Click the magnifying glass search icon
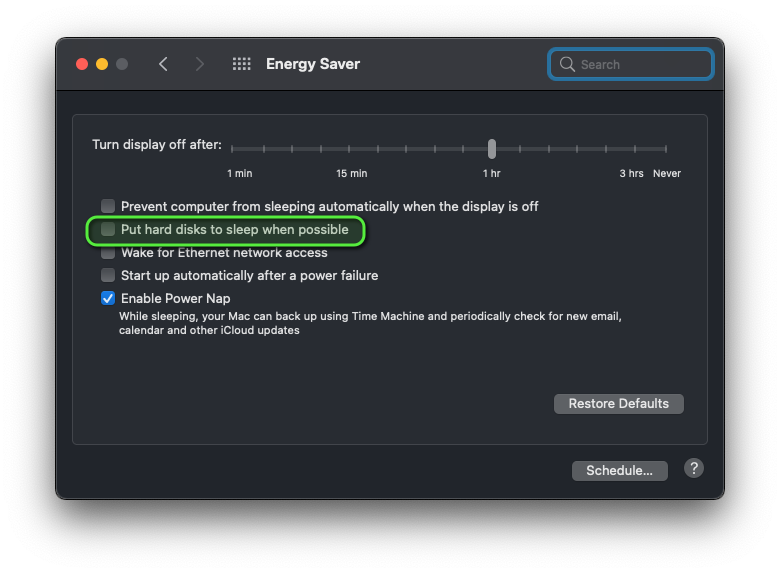This screenshot has width=780, height=573. pyautogui.click(x=567, y=64)
